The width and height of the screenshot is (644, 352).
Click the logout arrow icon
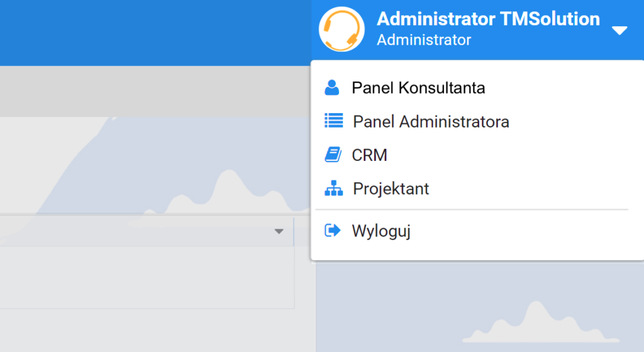pyautogui.click(x=332, y=231)
